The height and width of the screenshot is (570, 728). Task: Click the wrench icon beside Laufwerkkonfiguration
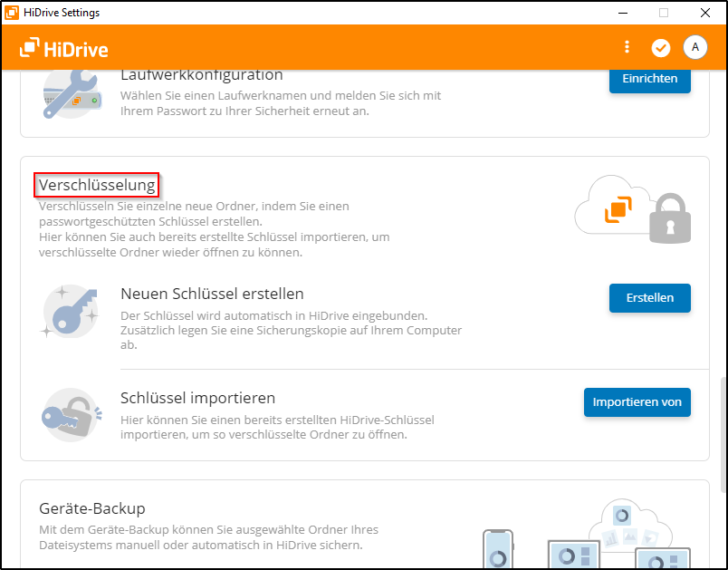72,93
